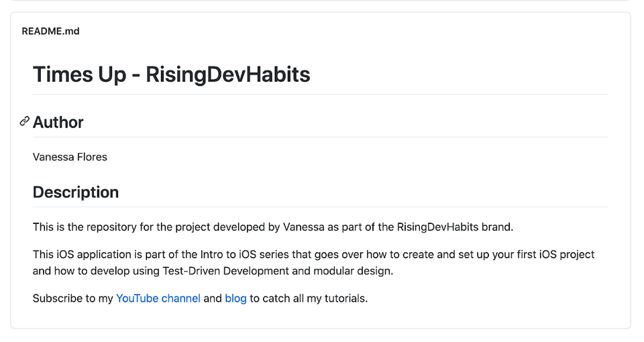Click the name Vanessa in description paragraph
The width and height of the screenshot is (644, 342).
pyautogui.click(x=303, y=227)
